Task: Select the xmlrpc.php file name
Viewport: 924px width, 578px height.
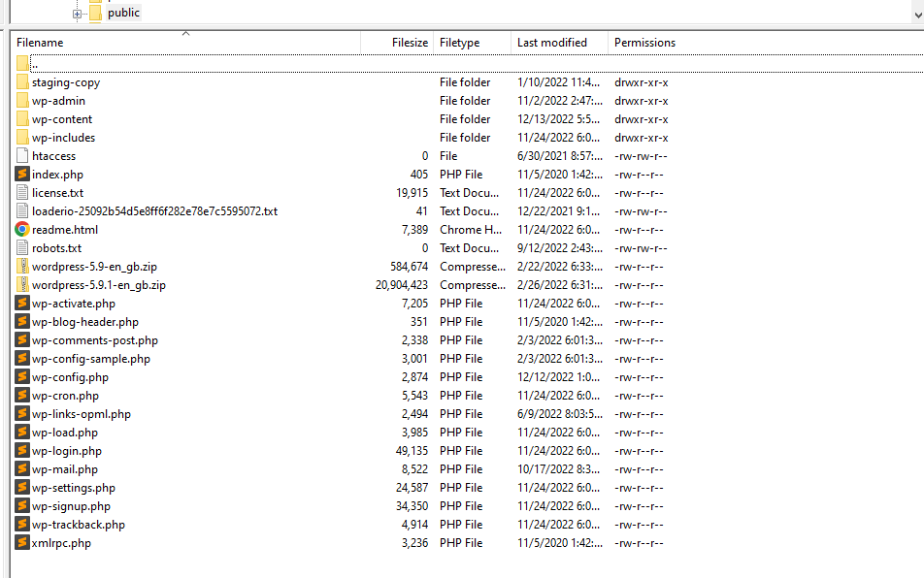Action: click(61, 543)
